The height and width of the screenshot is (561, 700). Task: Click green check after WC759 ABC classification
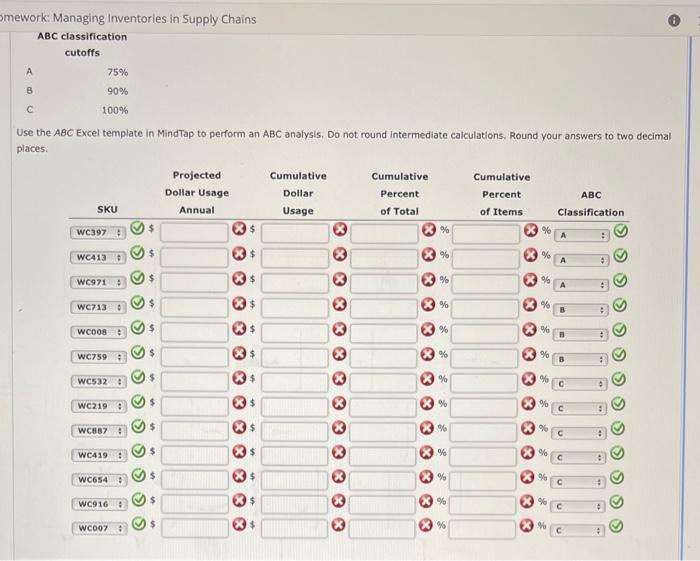point(619,355)
